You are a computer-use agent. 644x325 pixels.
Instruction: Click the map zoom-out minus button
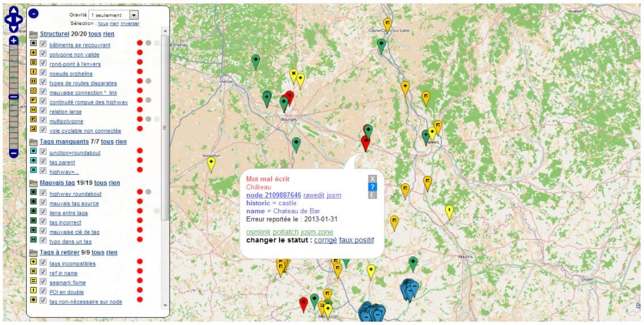pyautogui.click(x=14, y=153)
